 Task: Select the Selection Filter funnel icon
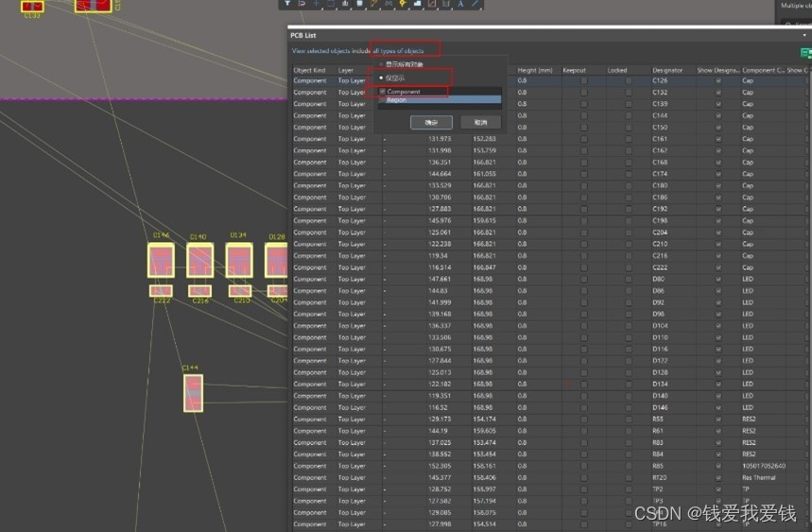pos(287,3)
